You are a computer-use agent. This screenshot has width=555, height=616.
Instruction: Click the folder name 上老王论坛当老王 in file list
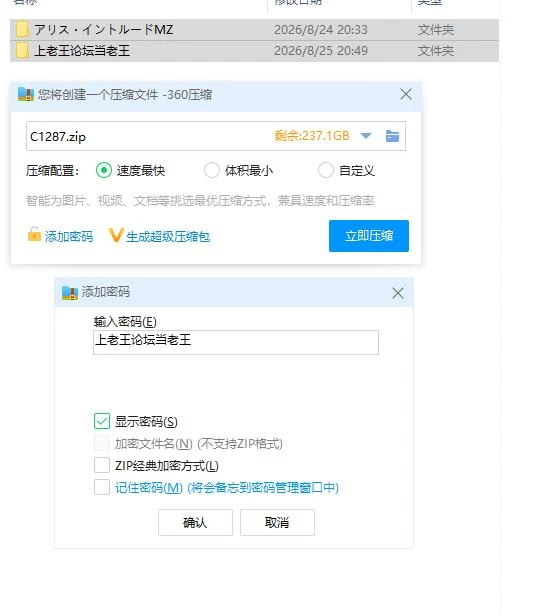click(x=82, y=51)
